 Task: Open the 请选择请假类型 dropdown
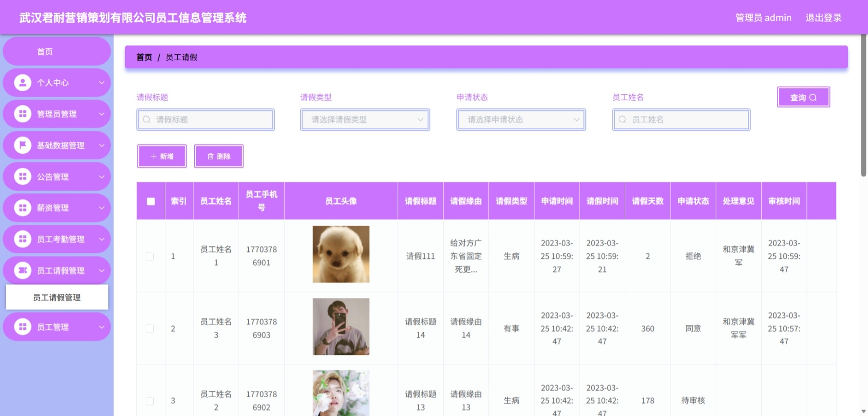point(365,120)
